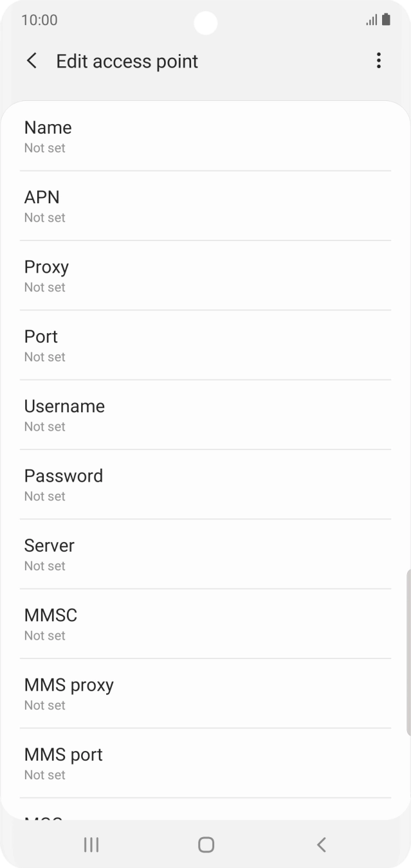Open the three-dot more options menu
The height and width of the screenshot is (868, 411).
click(x=378, y=61)
